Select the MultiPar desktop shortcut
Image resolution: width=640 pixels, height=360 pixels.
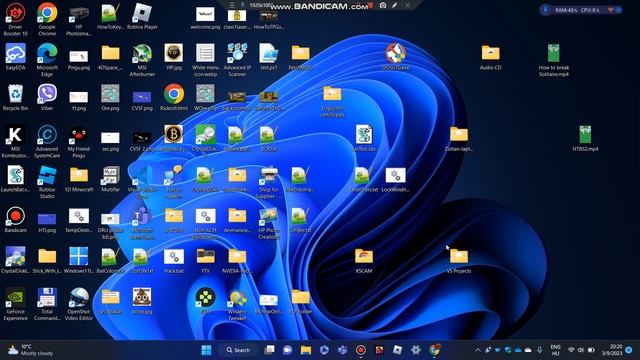[x=111, y=180]
